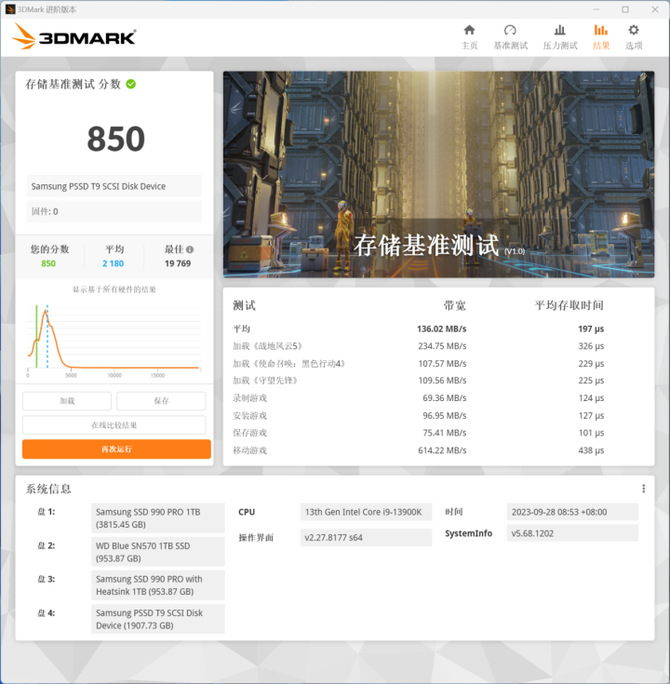The image size is (670, 684).
Task: Open the 基准测试 benchmarks gauge icon
Action: point(510,37)
